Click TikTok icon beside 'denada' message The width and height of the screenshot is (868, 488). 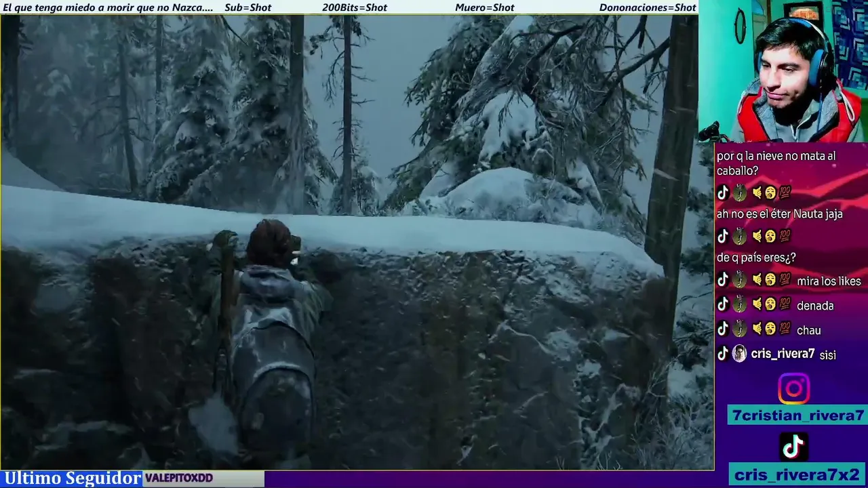723,304
